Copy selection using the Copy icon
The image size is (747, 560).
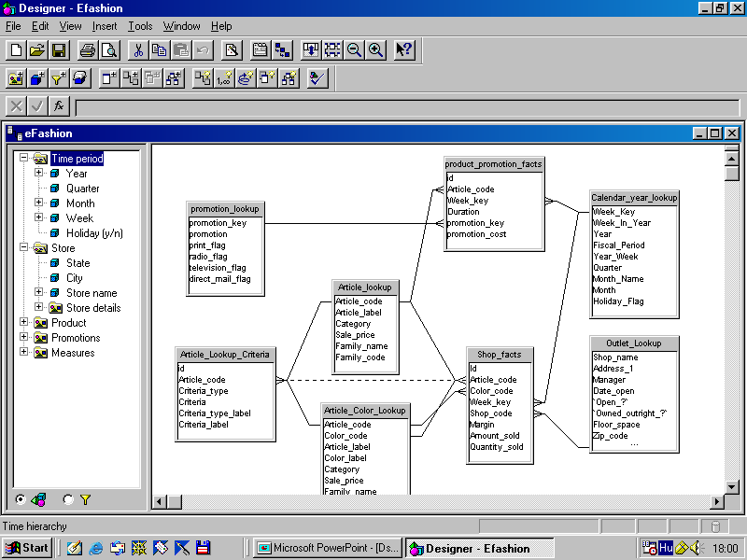click(160, 50)
